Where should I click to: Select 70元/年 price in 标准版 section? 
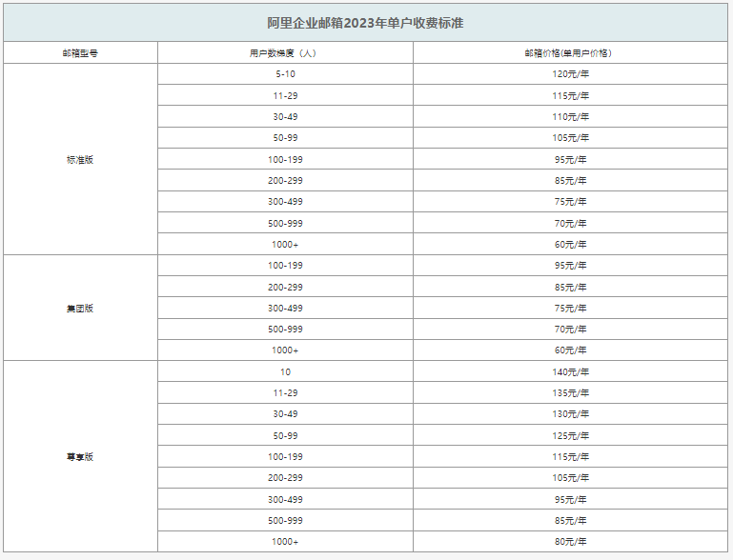click(570, 223)
